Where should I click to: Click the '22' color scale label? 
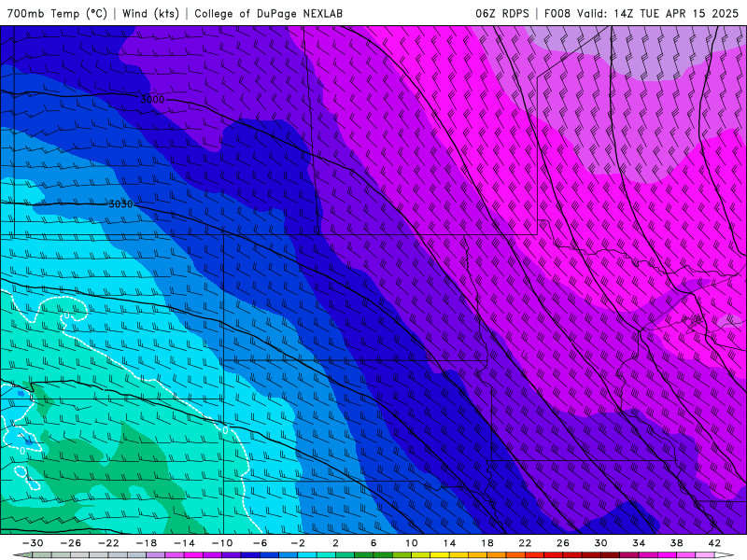click(x=525, y=543)
